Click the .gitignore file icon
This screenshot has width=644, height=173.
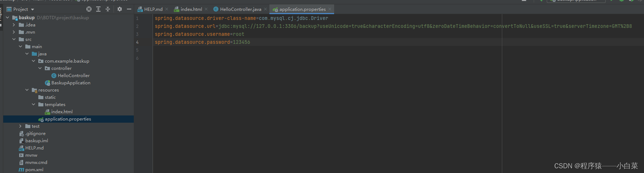pos(21,134)
